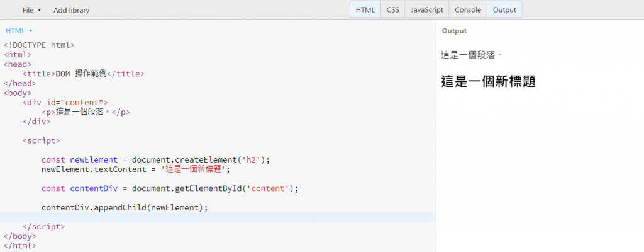Screen dimensions: 644x252
Task: Click the opening <script> tag line
Action: point(42,141)
